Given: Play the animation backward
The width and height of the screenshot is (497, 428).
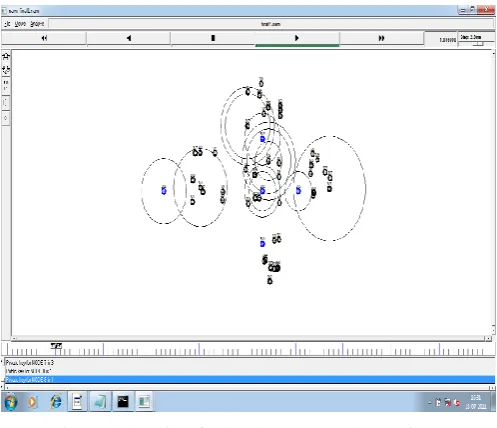Looking at the screenshot, I should 129,38.
